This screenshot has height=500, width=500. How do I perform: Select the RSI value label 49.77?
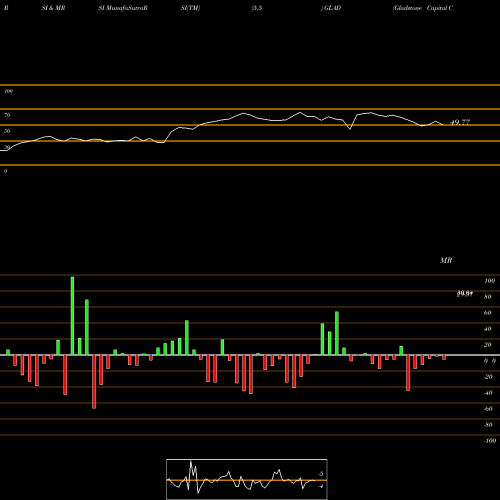pos(460,122)
